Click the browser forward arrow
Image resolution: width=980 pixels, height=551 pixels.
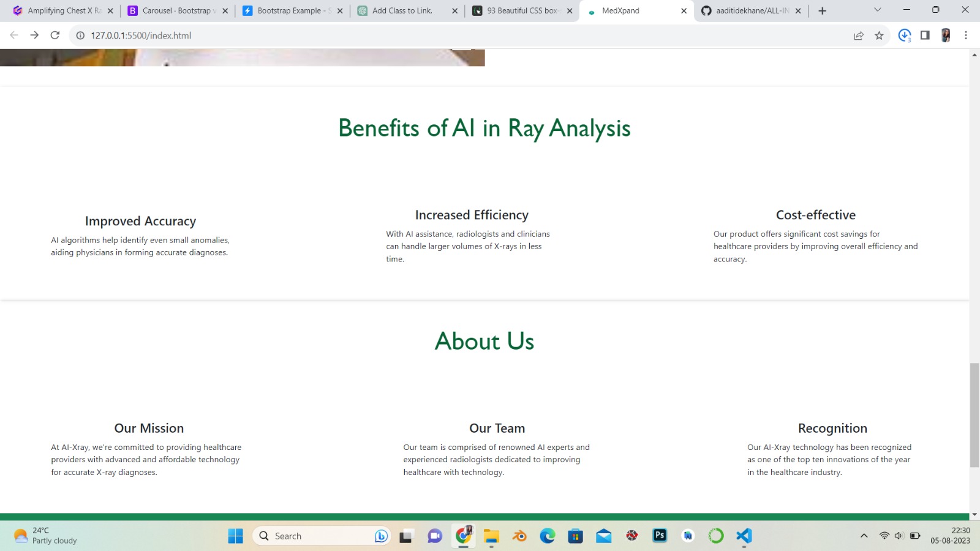34,36
